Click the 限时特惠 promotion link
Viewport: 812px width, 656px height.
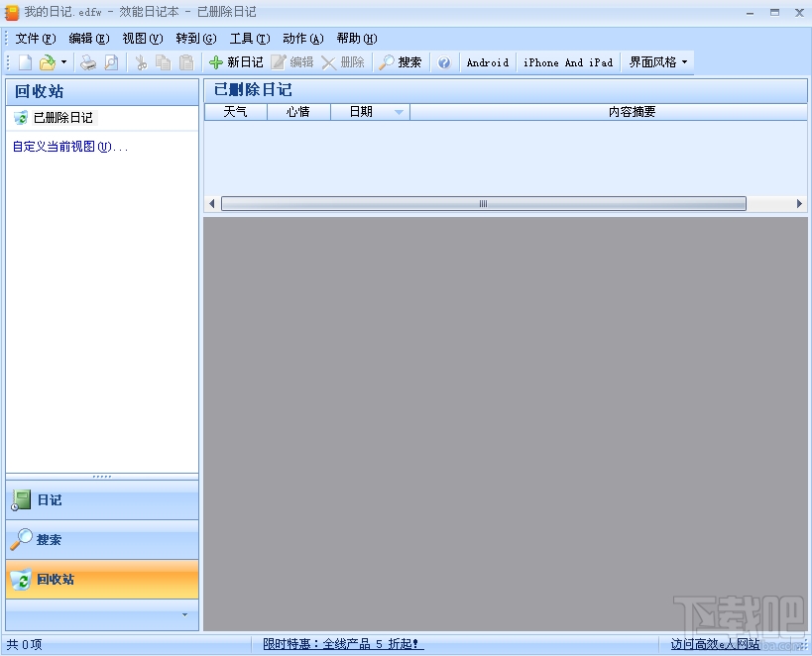[x=343, y=644]
